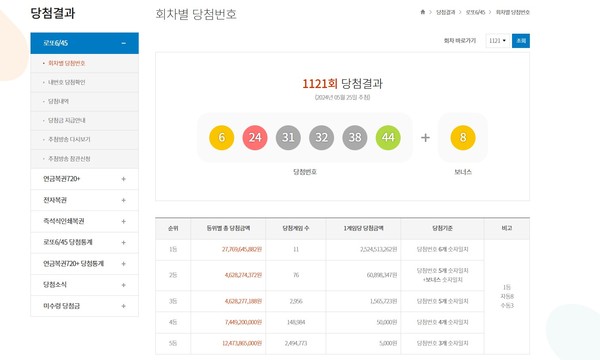This screenshot has height=360, width=600.
Task: Click the home icon in the breadcrumb
Action: pos(422,12)
